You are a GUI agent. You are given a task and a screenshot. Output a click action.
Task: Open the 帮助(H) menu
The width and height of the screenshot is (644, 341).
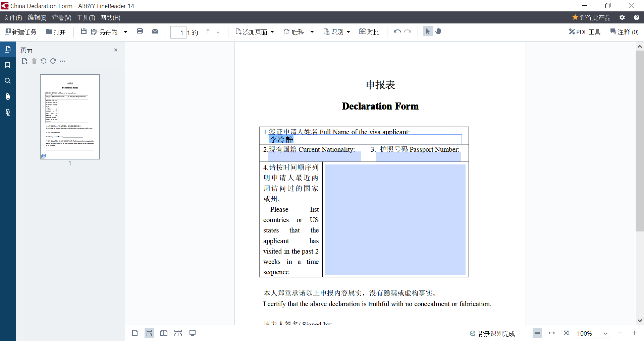point(110,18)
